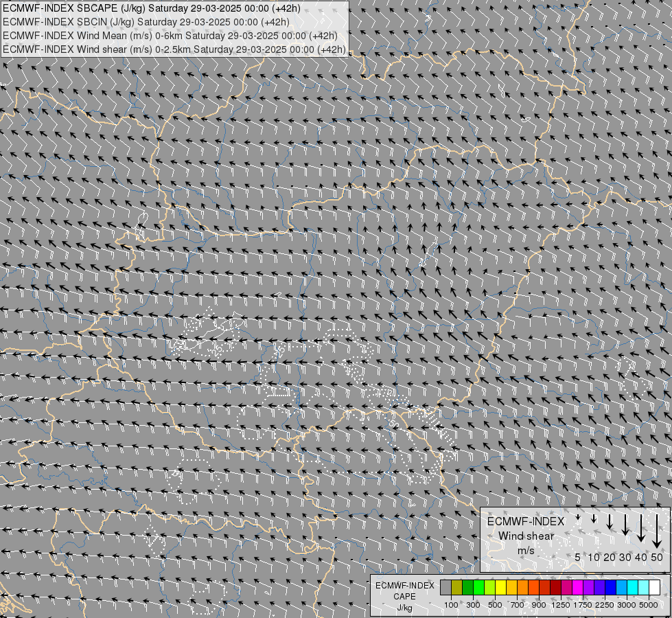
Task: Click the '5' number in the wind shear legend
Action: coord(578,557)
